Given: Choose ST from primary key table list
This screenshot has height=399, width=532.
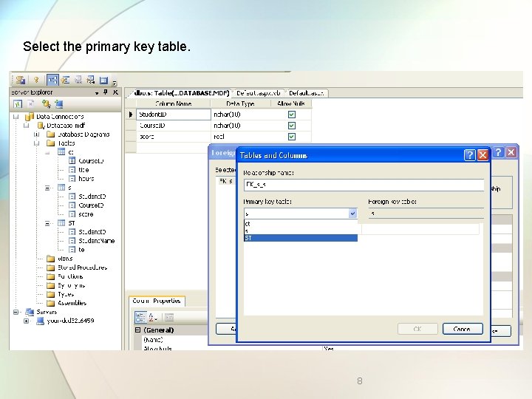Looking at the screenshot, I should pos(301,238).
